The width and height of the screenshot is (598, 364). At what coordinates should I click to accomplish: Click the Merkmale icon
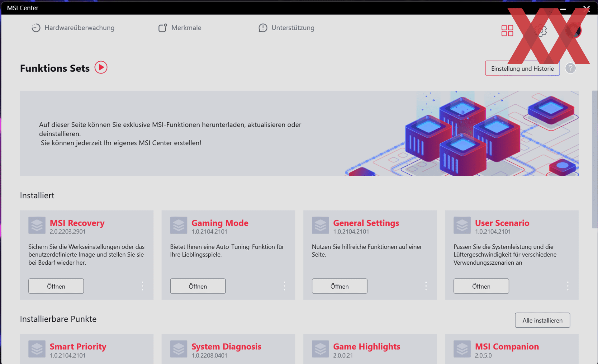(x=163, y=28)
